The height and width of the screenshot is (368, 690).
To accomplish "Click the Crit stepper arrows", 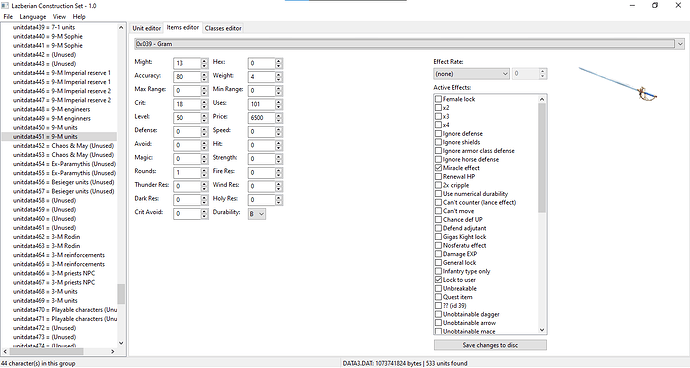I will (204, 104).
